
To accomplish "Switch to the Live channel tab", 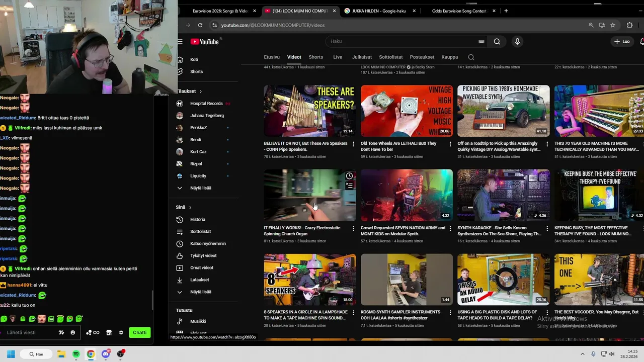I will click(x=338, y=57).
